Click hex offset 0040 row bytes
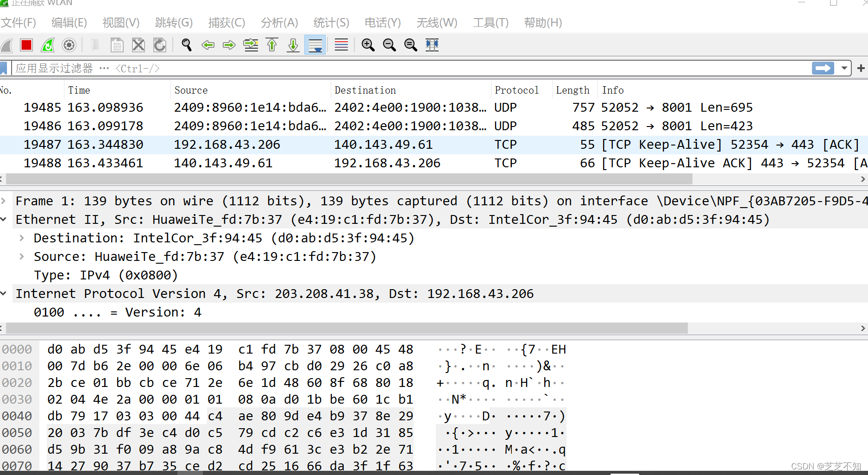Image resolution: width=868 pixels, height=475 pixels. tap(230, 416)
